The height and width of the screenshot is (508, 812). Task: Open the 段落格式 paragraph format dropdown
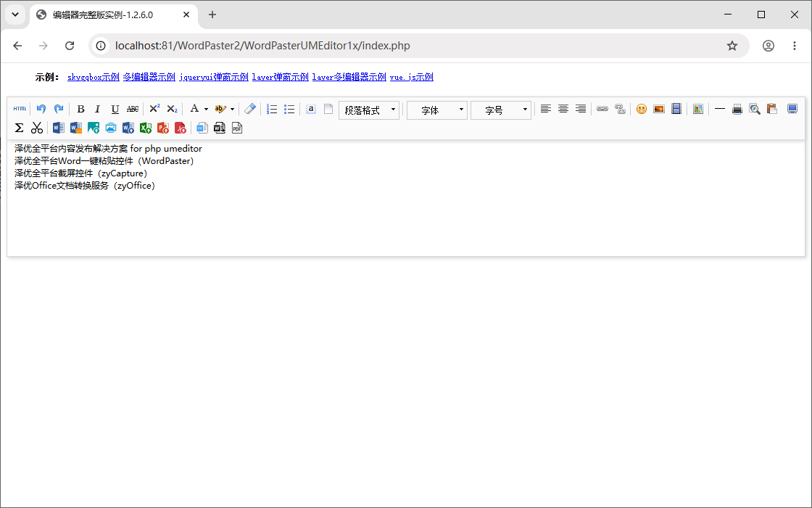coord(369,110)
